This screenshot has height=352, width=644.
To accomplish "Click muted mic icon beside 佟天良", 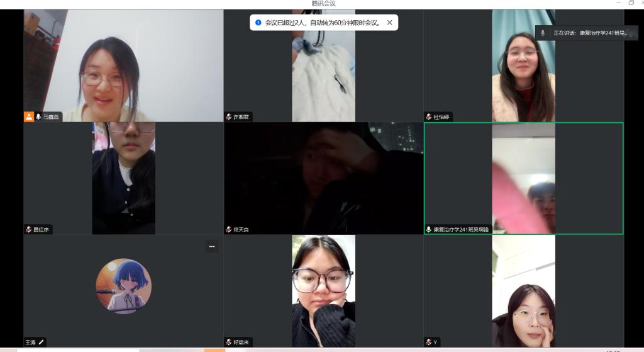I will 229,229.
